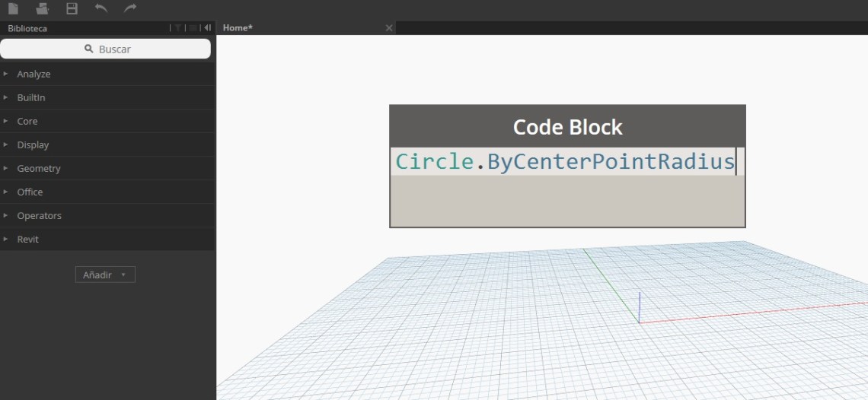Select the Home* workspace tab
The image size is (868, 400).
pos(238,28)
